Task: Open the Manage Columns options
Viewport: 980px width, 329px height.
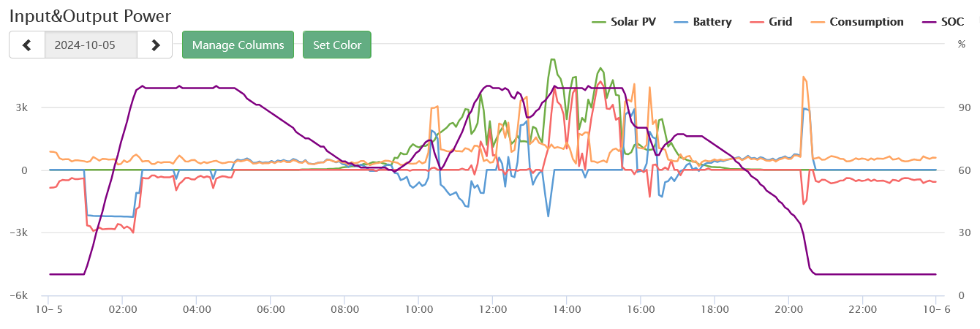Action: pos(238,45)
